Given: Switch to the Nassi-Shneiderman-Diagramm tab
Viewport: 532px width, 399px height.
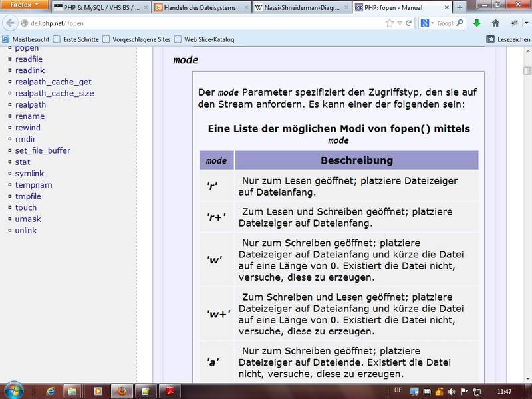Looking at the screenshot, I should [300, 8].
